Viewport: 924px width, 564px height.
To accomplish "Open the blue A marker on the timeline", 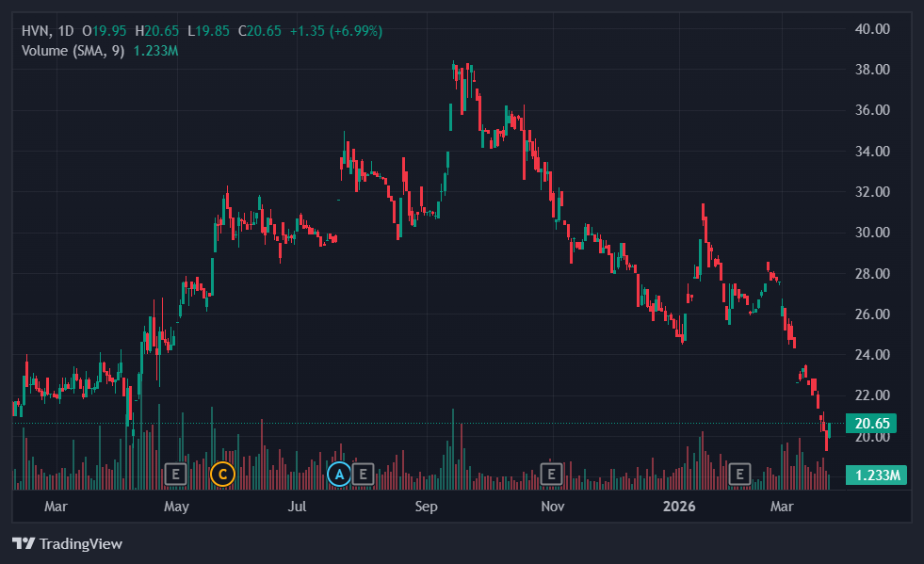I will tap(340, 474).
